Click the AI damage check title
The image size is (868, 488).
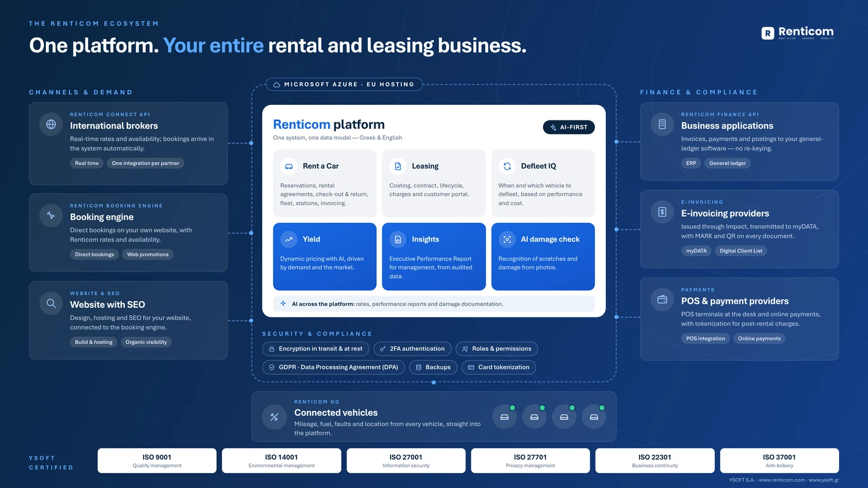point(550,239)
